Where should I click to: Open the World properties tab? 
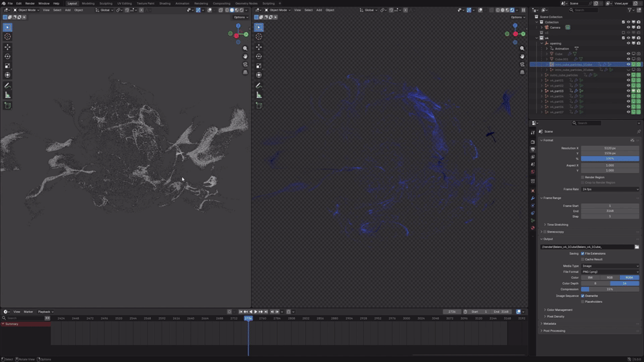pos(533,172)
